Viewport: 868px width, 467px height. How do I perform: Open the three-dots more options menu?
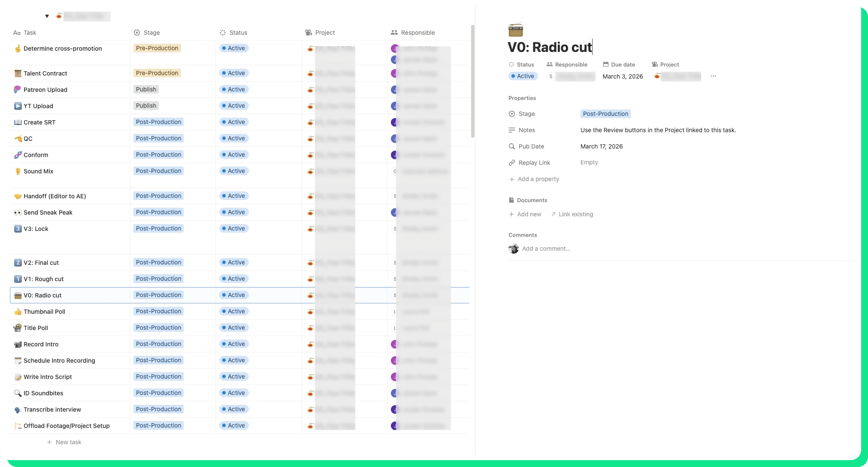pyautogui.click(x=713, y=76)
